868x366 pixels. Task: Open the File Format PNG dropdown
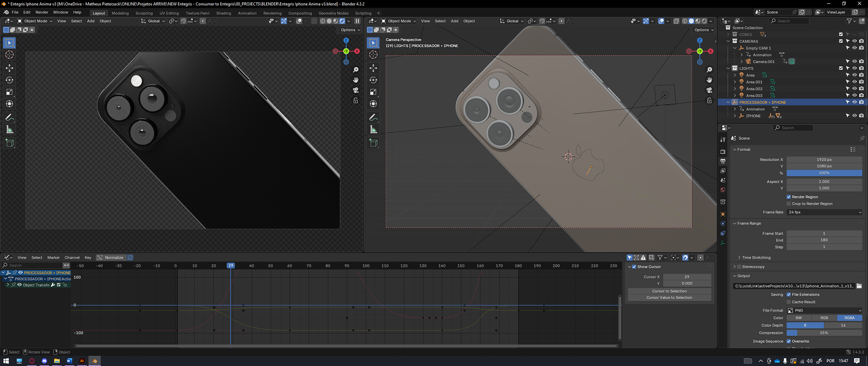coord(825,310)
